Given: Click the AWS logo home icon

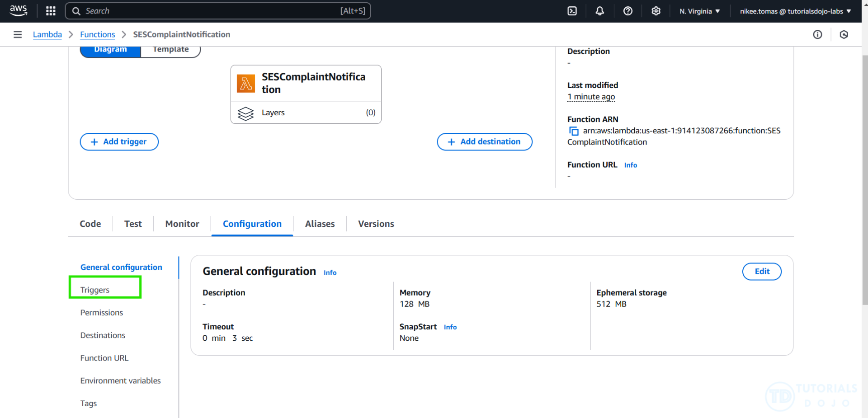Looking at the screenshot, I should coord(19,10).
